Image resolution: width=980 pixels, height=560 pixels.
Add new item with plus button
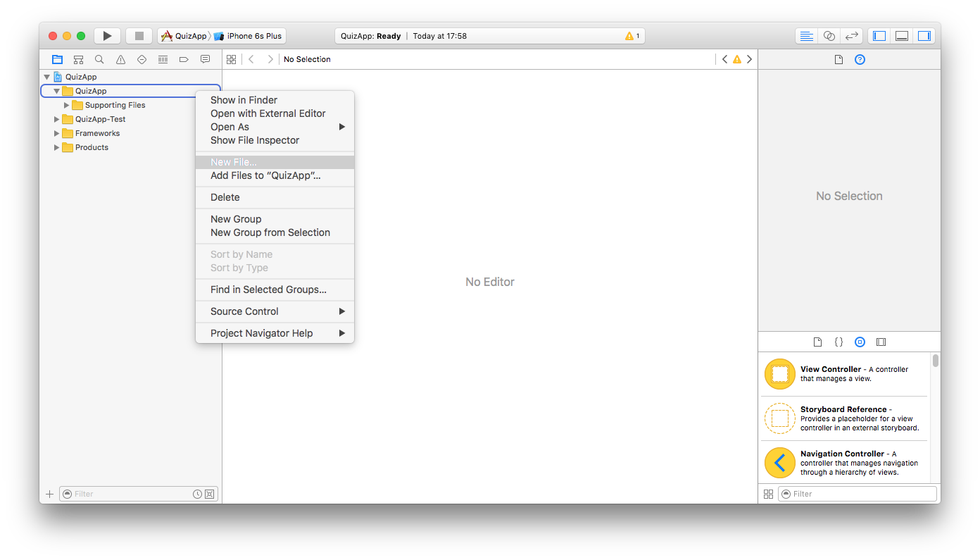click(x=49, y=494)
